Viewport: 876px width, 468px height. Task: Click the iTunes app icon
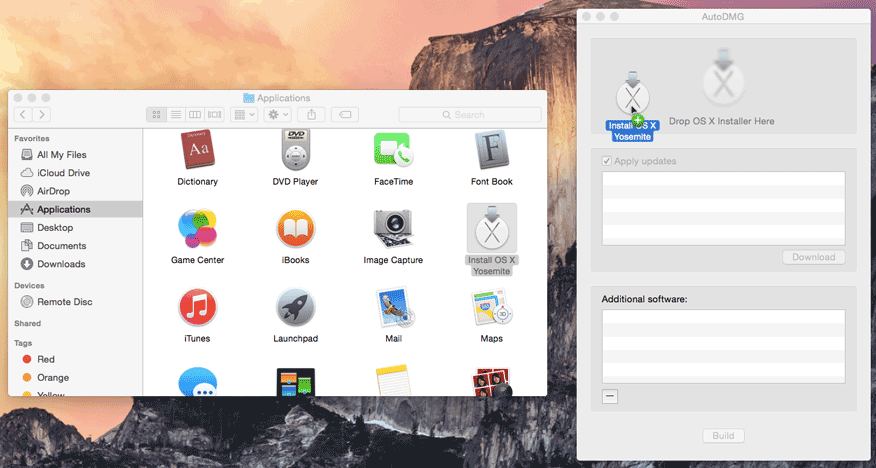coord(197,308)
